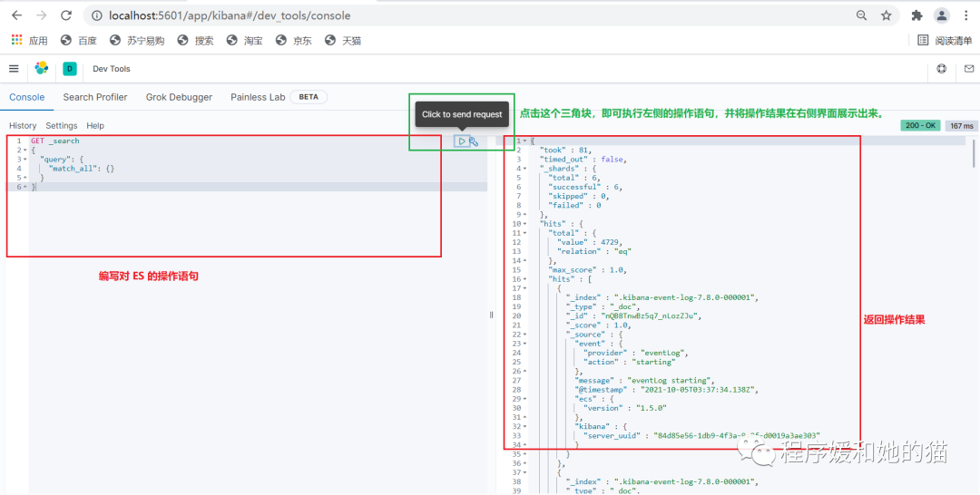The height and width of the screenshot is (495, 980).
Task: Click the "GET _search" request line
Action: pyautogui.click(x=55, y=141)
